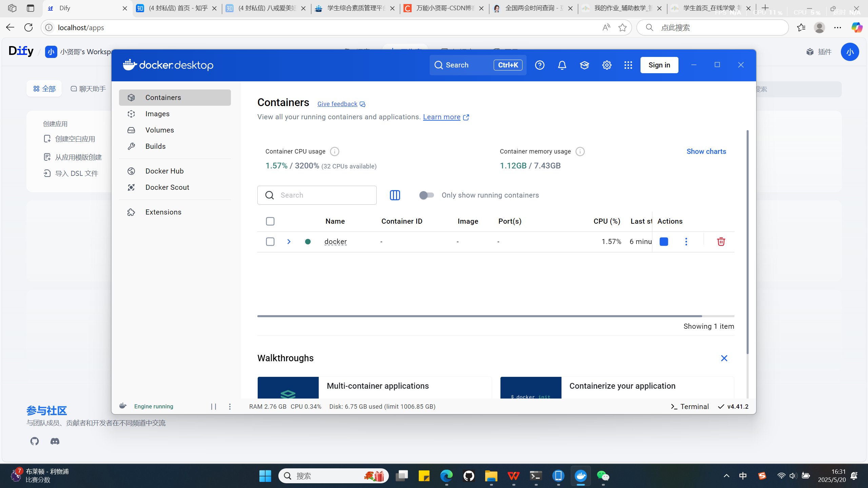868x488 pixels.
Task: Click the Sign in button
Action: click(659, 65)
